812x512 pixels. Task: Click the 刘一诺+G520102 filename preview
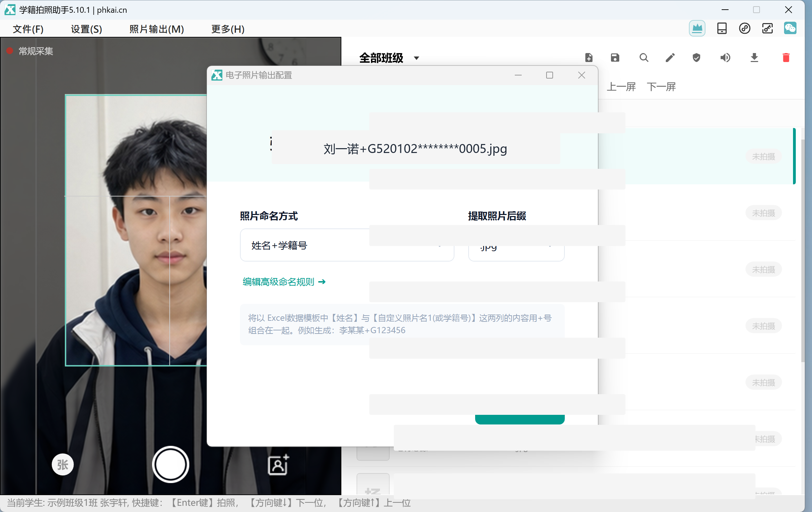[415, 149]
